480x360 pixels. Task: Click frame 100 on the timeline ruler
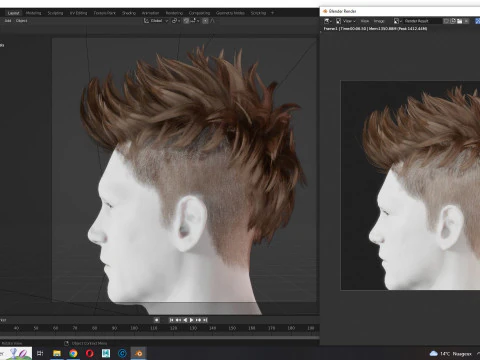click(x=134, y=328)
